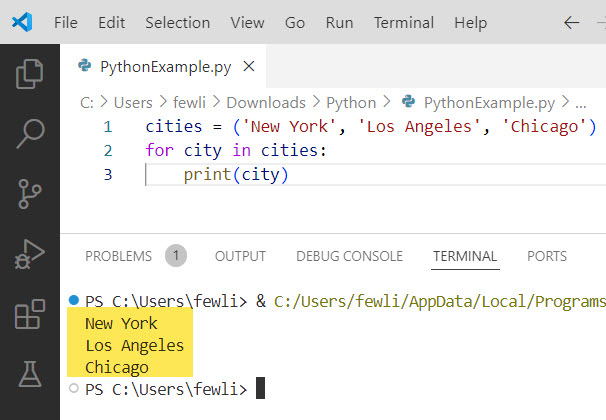606x420 pixels.
Task: Open the Run and Debug view icon
Action: tap(29, 254)
